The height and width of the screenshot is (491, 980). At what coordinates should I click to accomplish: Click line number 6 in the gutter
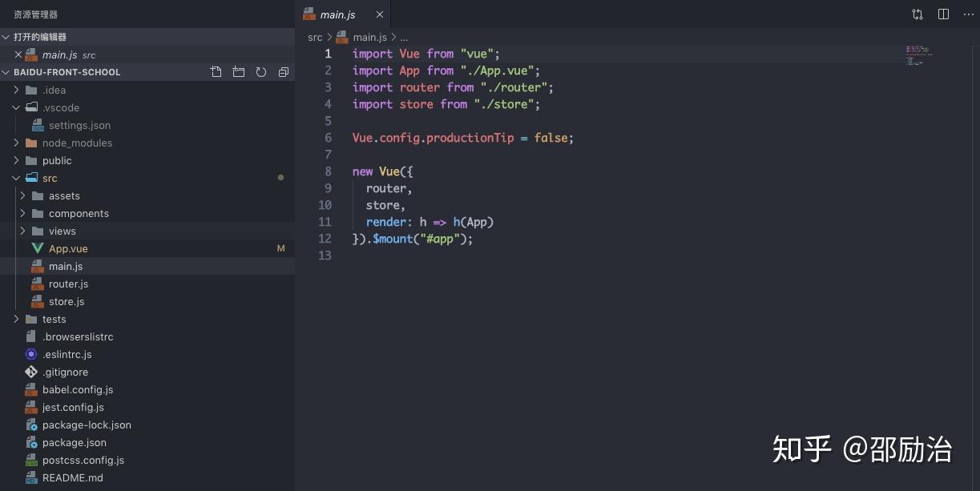328,138
